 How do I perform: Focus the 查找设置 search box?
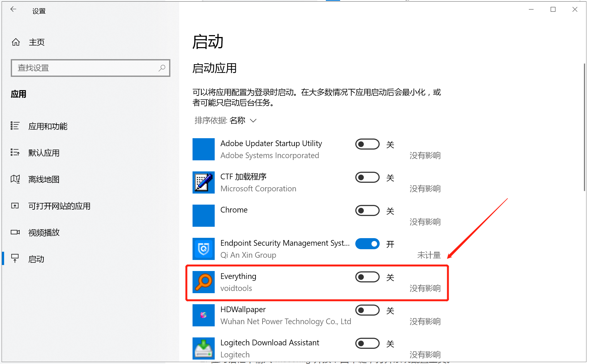91,68
